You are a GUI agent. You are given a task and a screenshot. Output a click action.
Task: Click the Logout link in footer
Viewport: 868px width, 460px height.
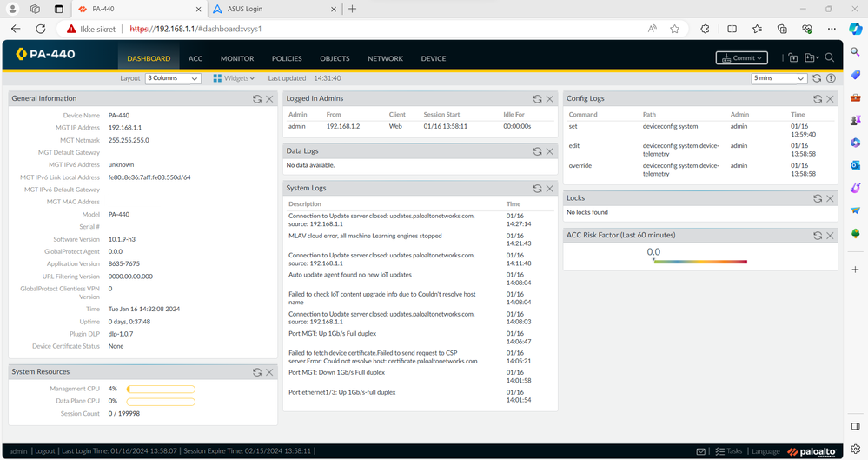[45, 451]
